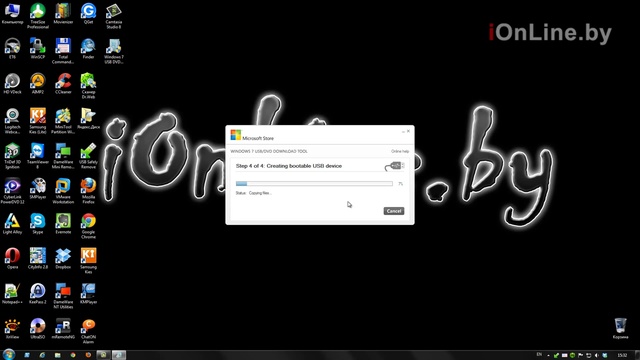Launch TeamViewer 8 desktop icon

pyautogui.click(x=38, y=156)
